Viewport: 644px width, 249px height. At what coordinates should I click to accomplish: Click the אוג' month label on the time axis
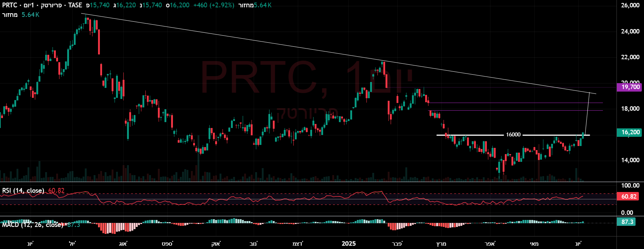(x=123, y=243)
